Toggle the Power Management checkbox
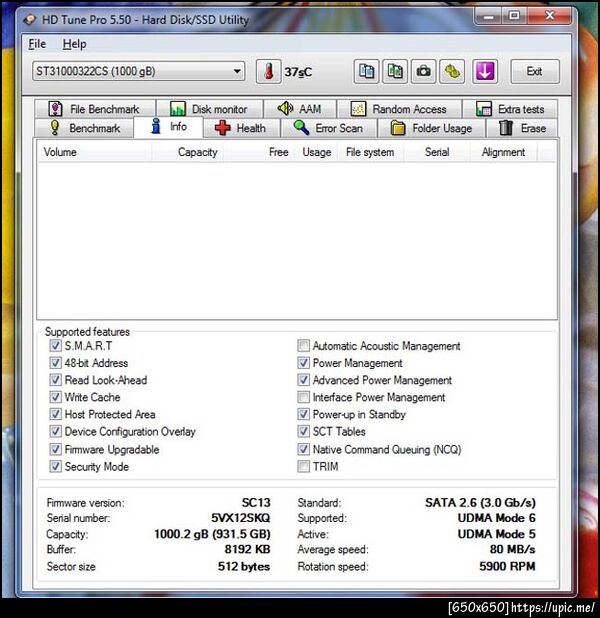 click(x=303, y=363)
